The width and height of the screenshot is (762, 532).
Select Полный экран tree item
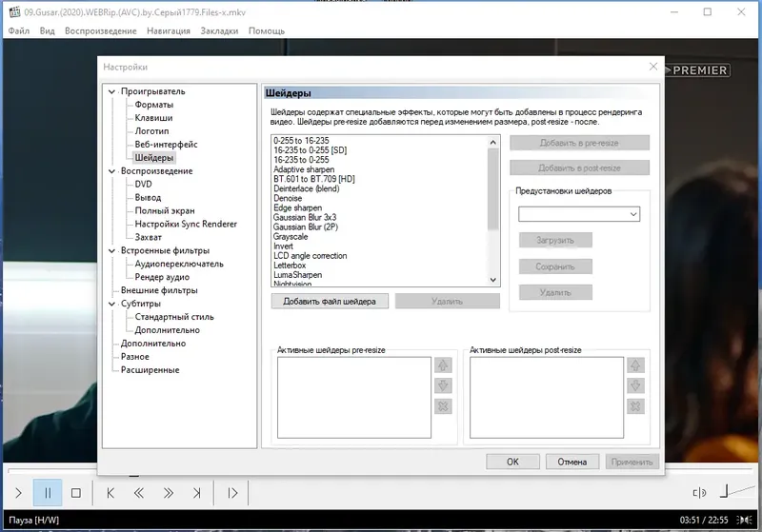click(x=165, y=210)
